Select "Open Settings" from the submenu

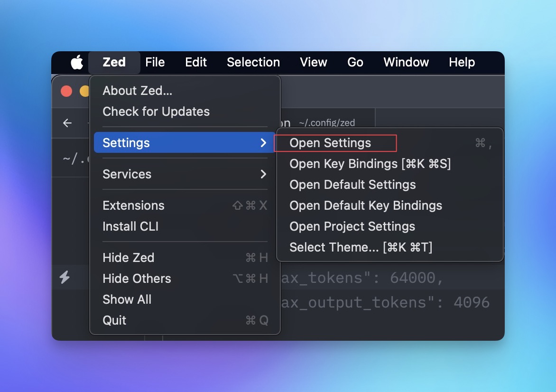331,143
